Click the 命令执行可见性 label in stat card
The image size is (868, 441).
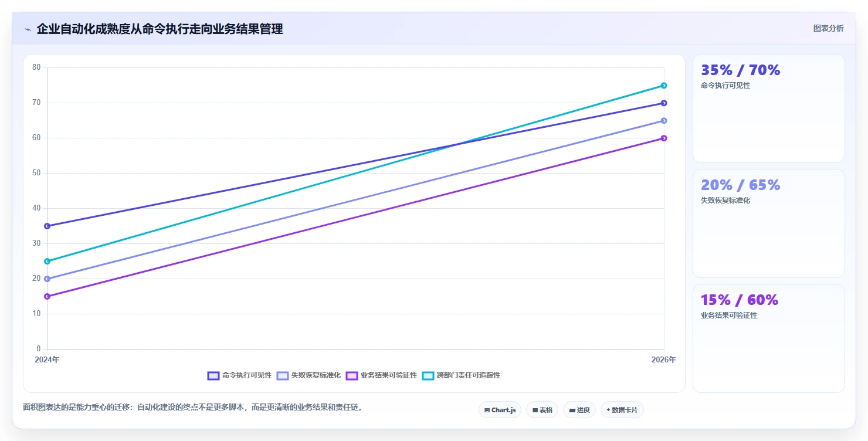725,86
